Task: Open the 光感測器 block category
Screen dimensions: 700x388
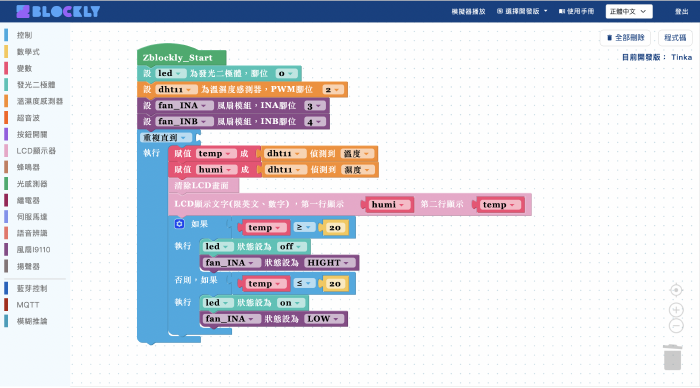Action: (32, 184)
